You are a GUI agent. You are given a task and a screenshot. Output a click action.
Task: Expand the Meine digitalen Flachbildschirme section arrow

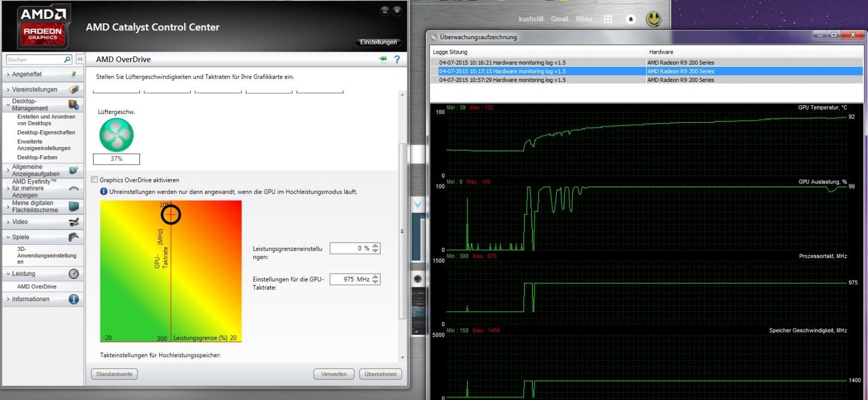pos(8,206)
